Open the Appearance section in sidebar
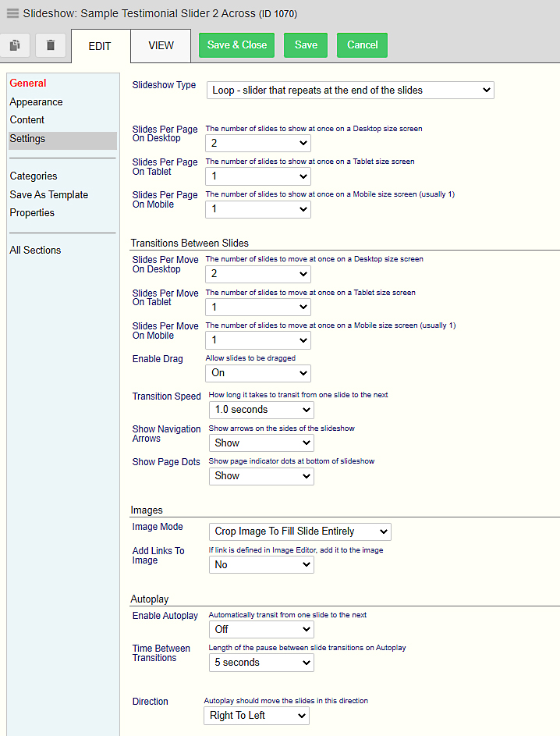 [x=36, y=102]
